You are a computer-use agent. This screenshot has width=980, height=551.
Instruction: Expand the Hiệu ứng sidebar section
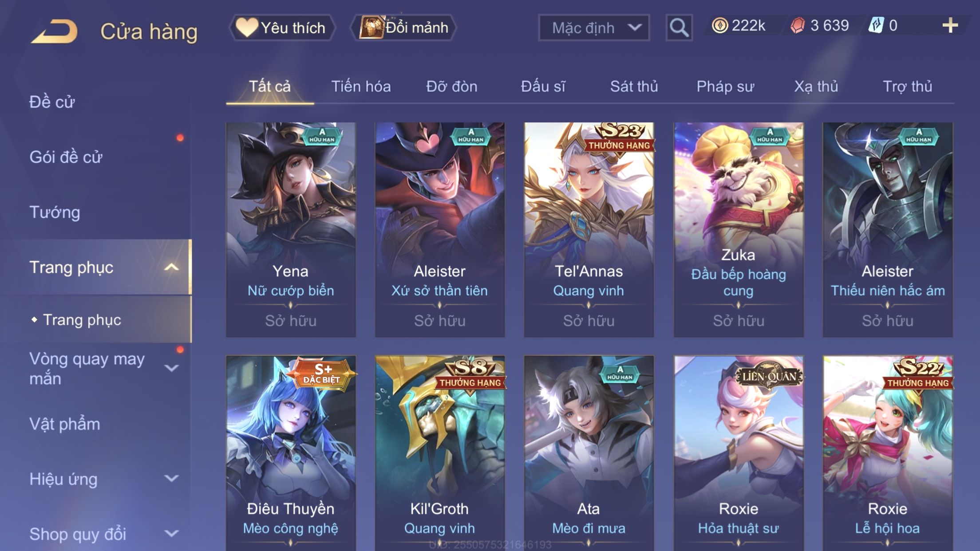[x=171, y=478]
